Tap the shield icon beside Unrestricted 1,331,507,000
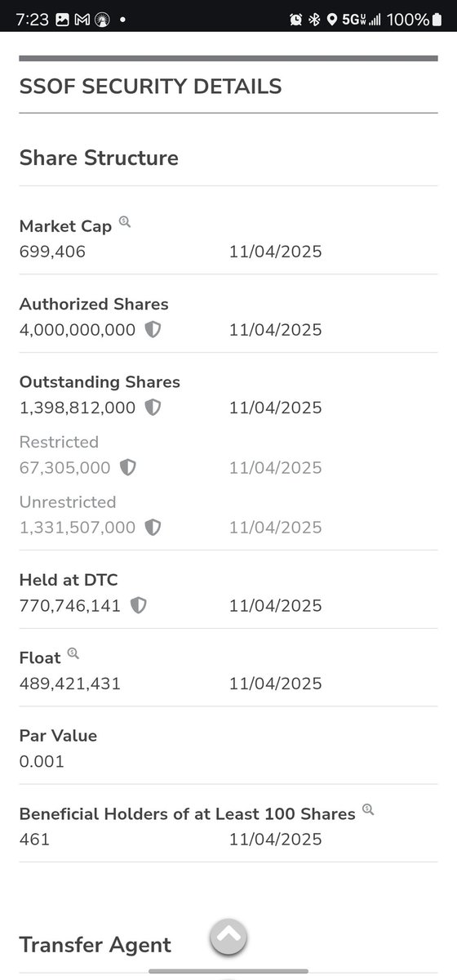 [153, 528]
